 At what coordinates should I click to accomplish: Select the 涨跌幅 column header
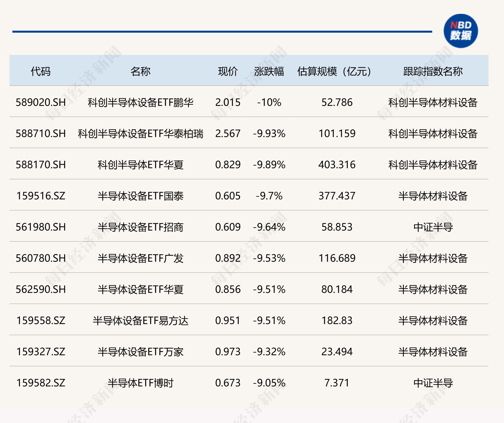point(269,71)
